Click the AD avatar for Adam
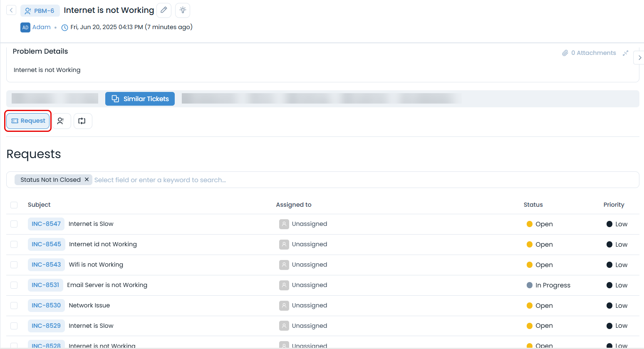 pyautogui.click(x=25, y=27)
